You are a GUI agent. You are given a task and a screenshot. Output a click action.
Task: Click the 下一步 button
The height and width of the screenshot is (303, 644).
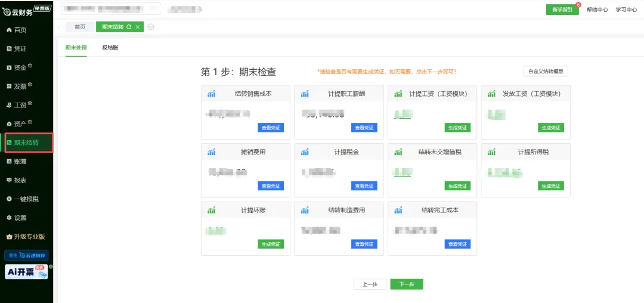point(407,285)
